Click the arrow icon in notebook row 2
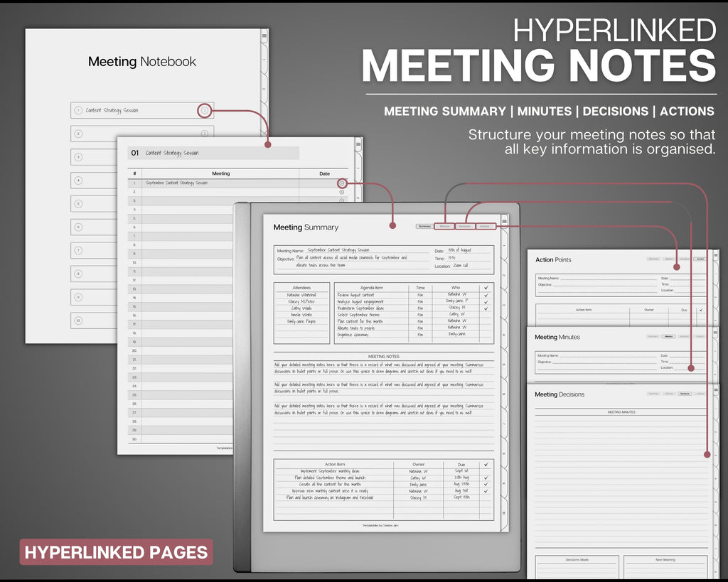Screen dimensions: 728x582 [204, 134]
